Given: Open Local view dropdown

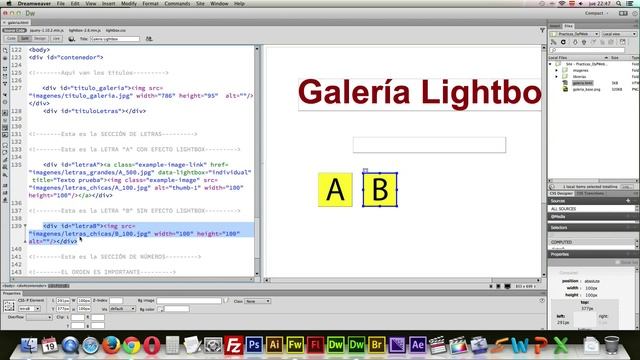Looking at the screenshot, I should (x=619, y=34).
